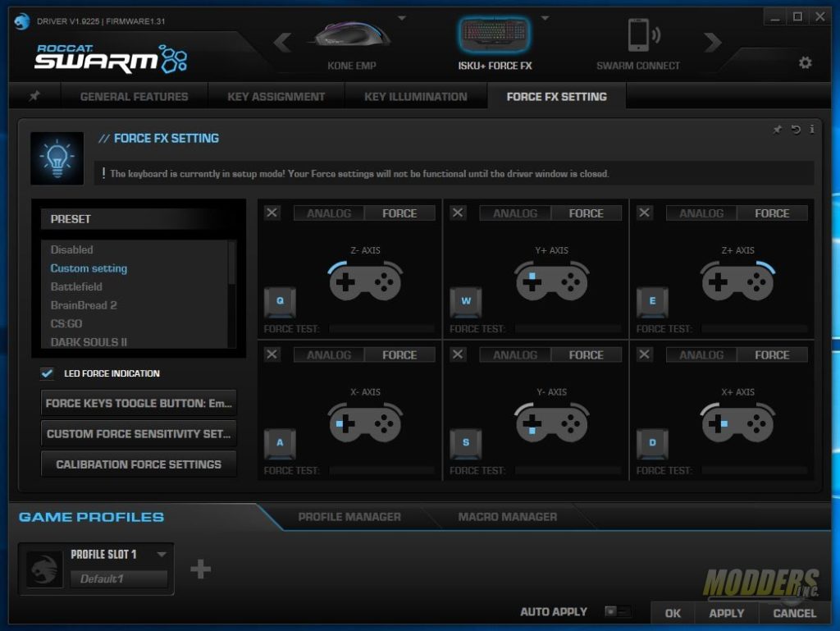840x631 pixels.
Task: Switch to the Key Illumination tab
Action: 415,97
